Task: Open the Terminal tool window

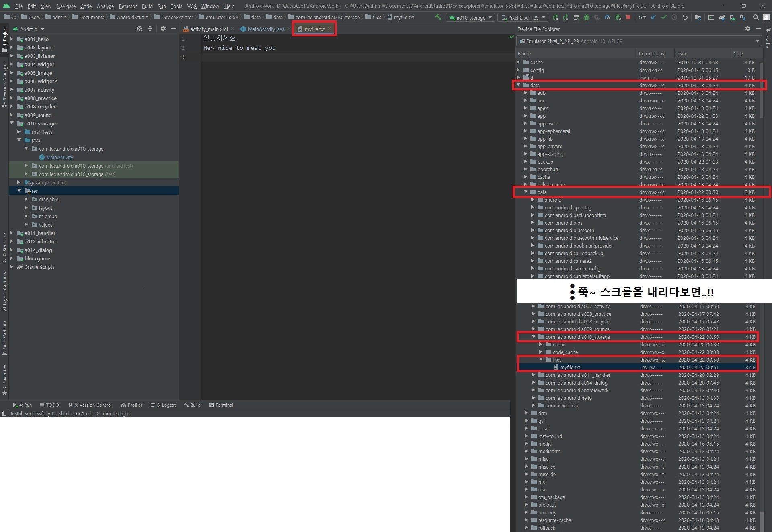Action: (x=221, y=405)
